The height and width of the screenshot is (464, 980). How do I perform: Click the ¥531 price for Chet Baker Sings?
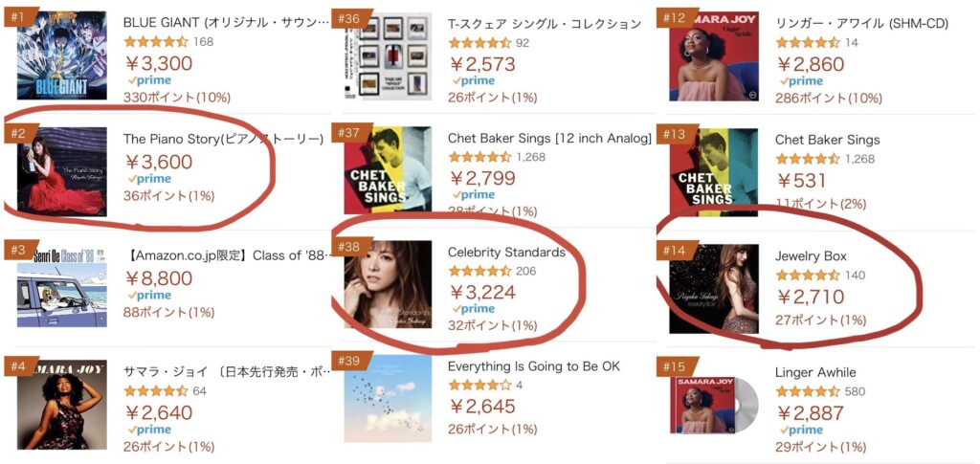click(x=801, y=180)
